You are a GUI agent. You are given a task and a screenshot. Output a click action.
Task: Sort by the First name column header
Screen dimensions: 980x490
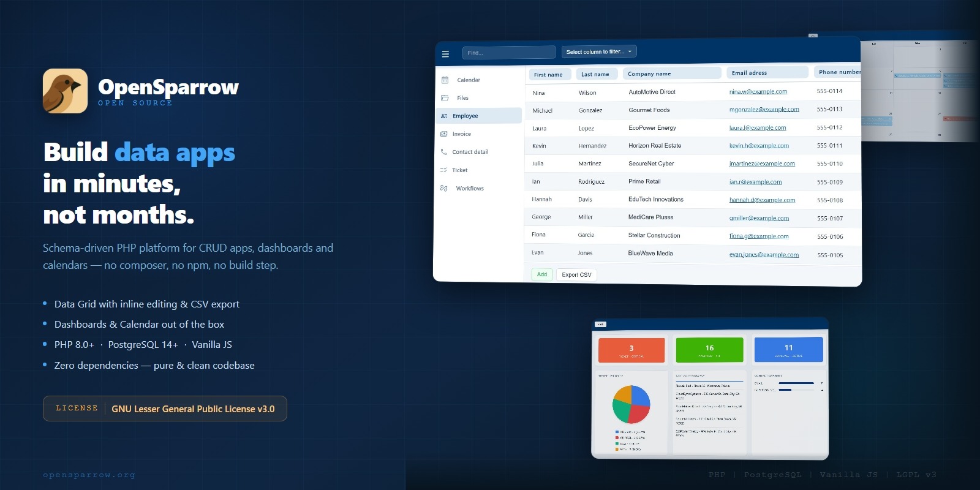tap(549, 75)
